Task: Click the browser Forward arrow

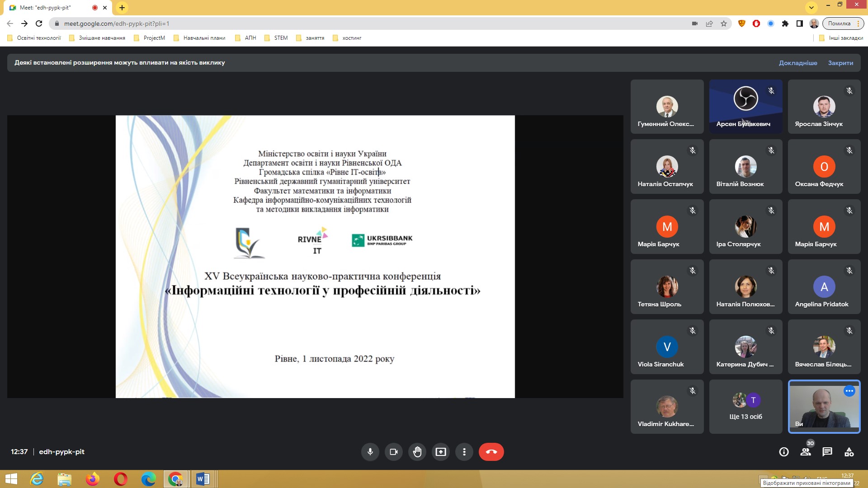Action: coord(24,23)
